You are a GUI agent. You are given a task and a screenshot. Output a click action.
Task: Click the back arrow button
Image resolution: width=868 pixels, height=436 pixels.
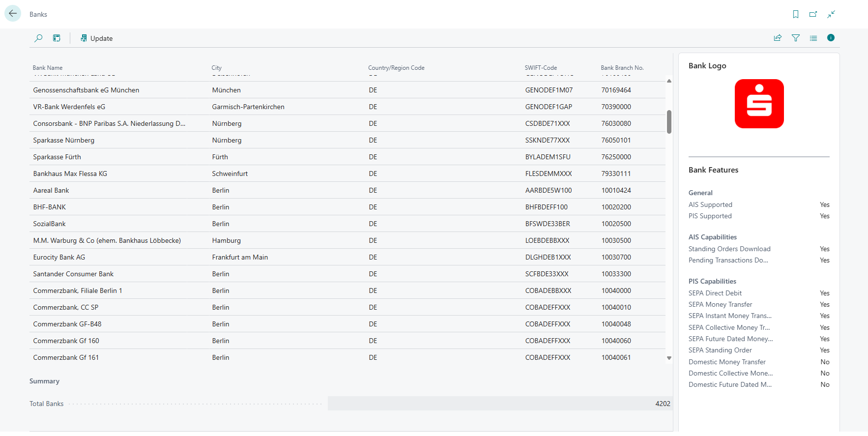click(13, 14)
